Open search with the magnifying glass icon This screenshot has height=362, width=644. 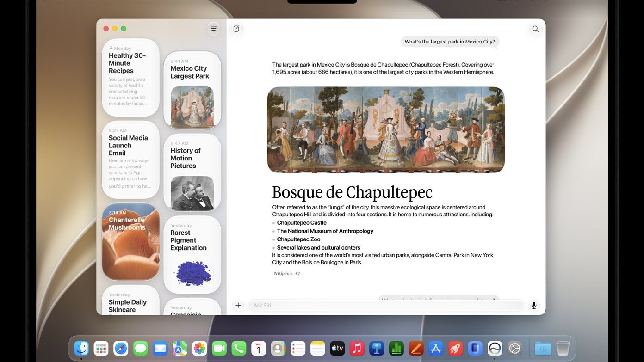535,29
